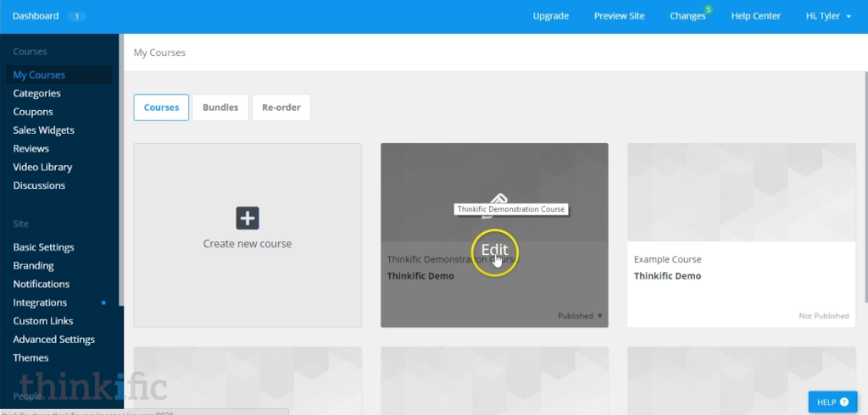Screen dimensions: 868x415
Task: Open Themes in the sidebar
Action: click(x=31, y=358)
